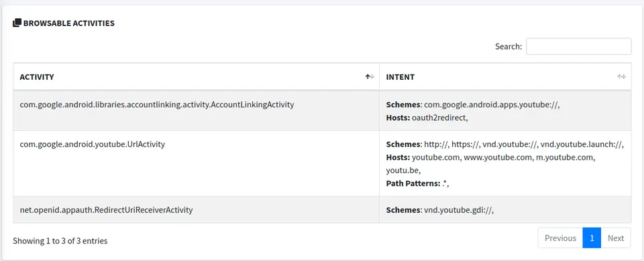644x261 pixels.
Task: Click the Showing 1 to 3 entries text
Action: tap(60, 241)
